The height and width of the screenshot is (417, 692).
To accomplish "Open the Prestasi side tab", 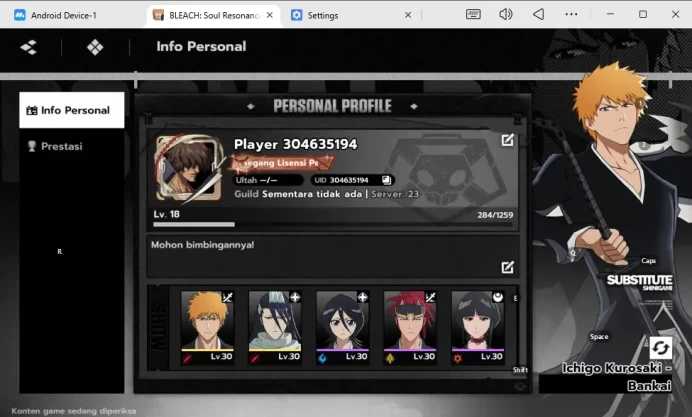I will 71,146.
